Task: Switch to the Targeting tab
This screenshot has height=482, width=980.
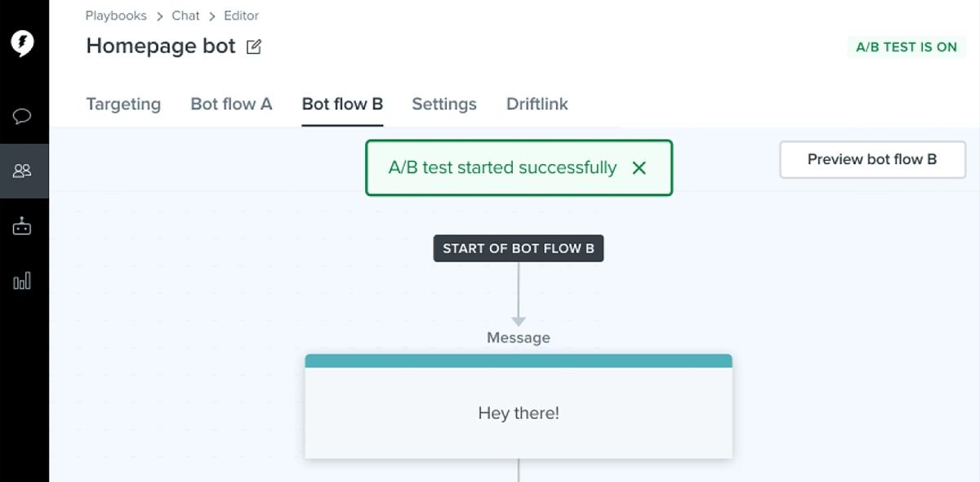Action: pyautogui.click(x=123, y=105)
